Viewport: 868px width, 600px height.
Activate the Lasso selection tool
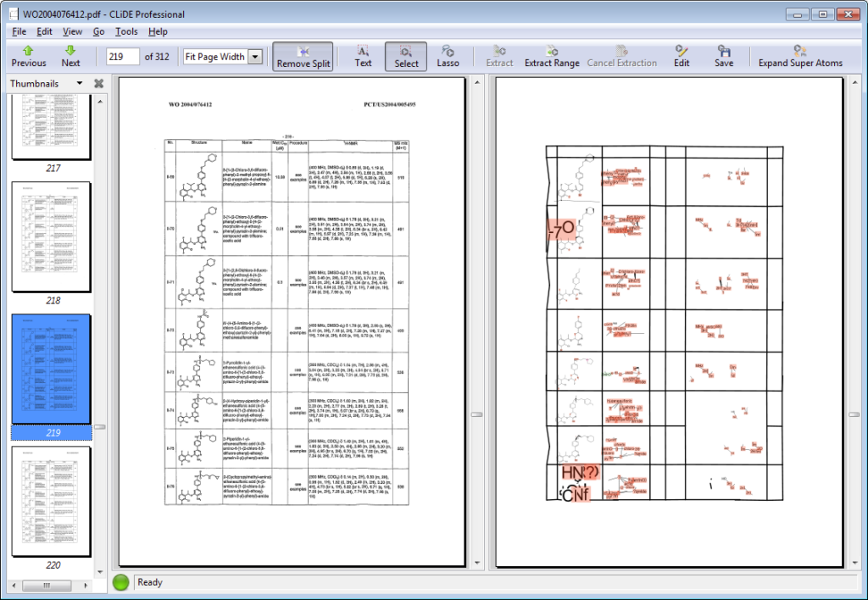tap(448, 56)
